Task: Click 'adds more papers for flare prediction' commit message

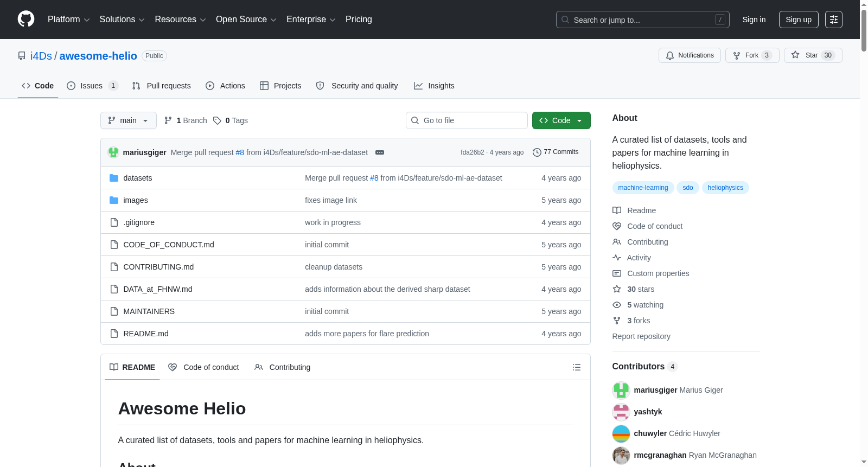Action: [x=367, y=334]
